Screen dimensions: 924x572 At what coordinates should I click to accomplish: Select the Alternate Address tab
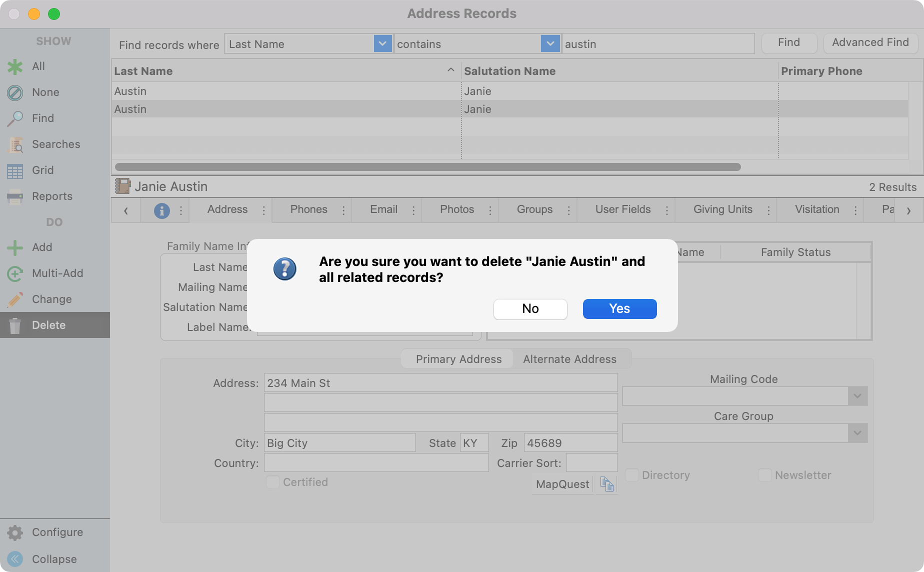coord(569,359)
